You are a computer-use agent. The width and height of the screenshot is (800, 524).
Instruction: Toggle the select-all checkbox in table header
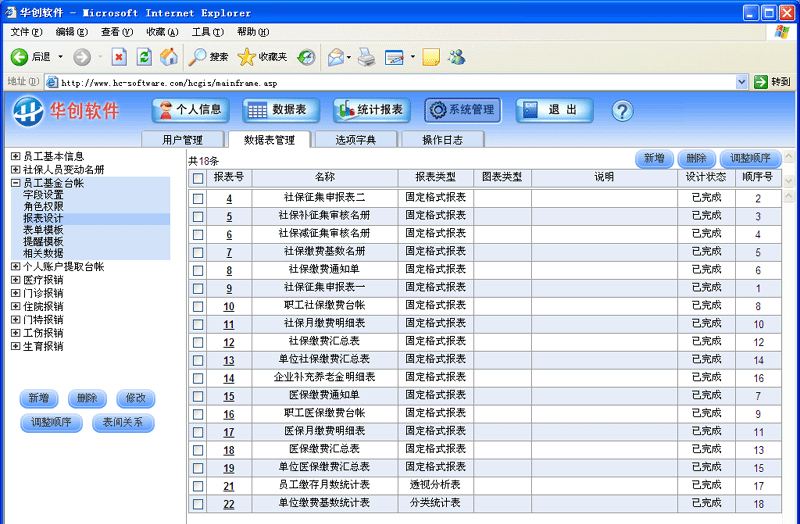point(198,178)
